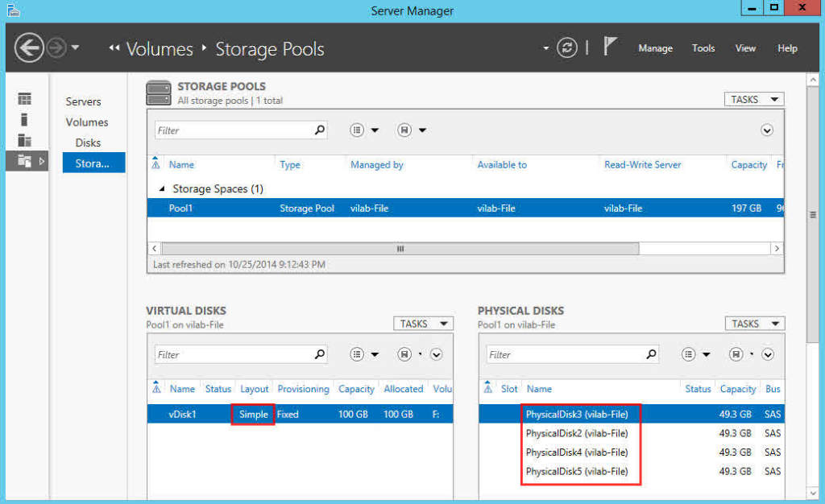Select PhysicalDisk3 (vilab-File) row

click(x=632, y=414)
